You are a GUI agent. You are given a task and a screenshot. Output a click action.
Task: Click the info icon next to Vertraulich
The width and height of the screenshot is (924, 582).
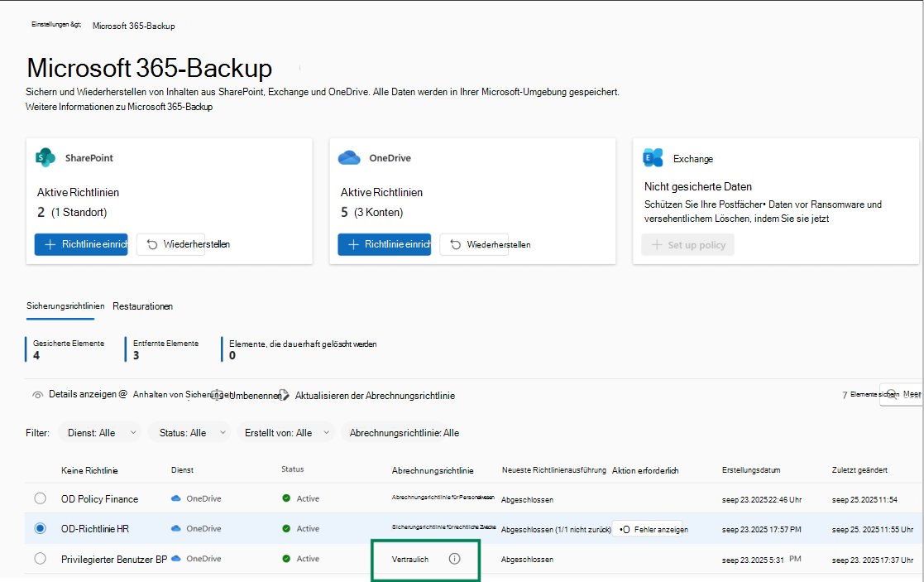coord(454,559)
